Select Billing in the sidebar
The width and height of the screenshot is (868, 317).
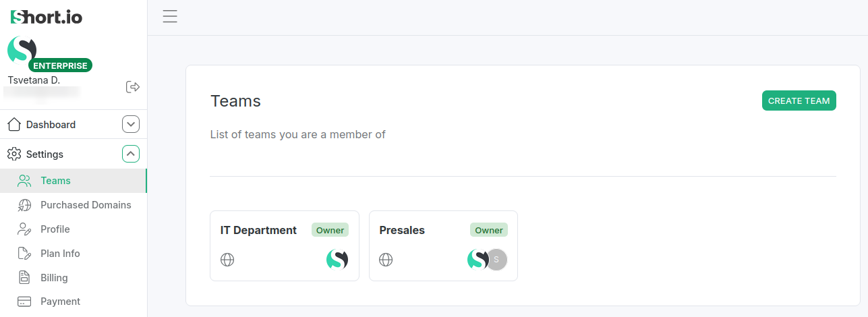54,278
